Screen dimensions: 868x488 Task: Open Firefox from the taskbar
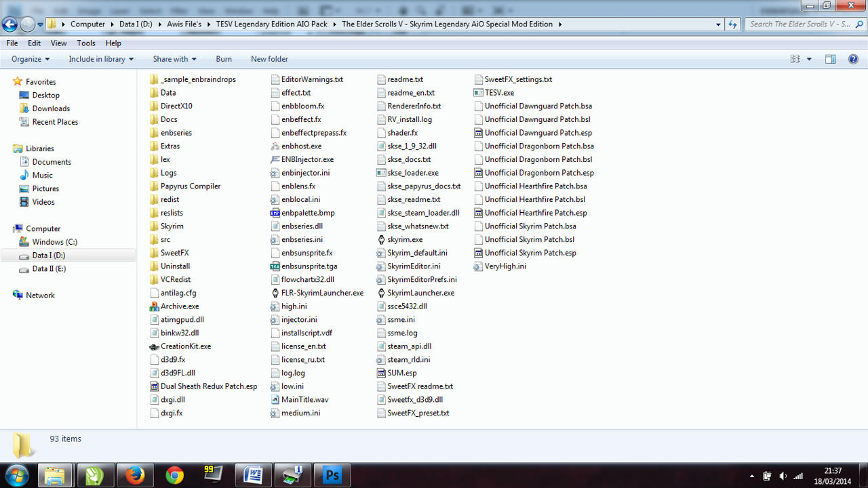(x=134, y=475)
